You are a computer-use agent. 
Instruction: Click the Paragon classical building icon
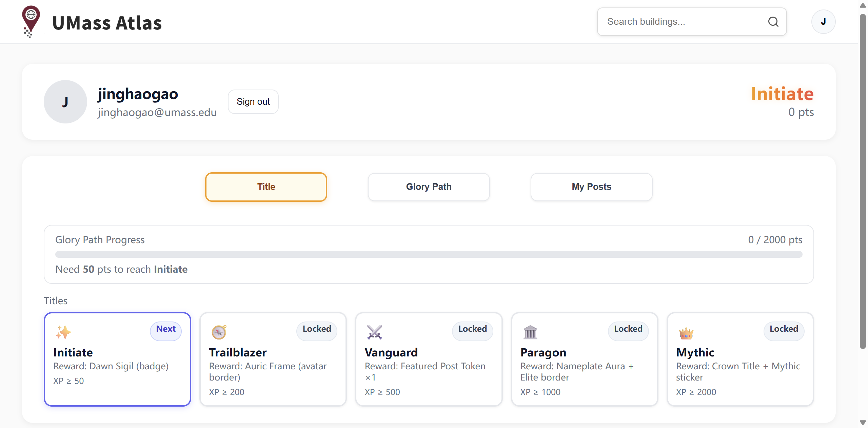click(530, 332)
